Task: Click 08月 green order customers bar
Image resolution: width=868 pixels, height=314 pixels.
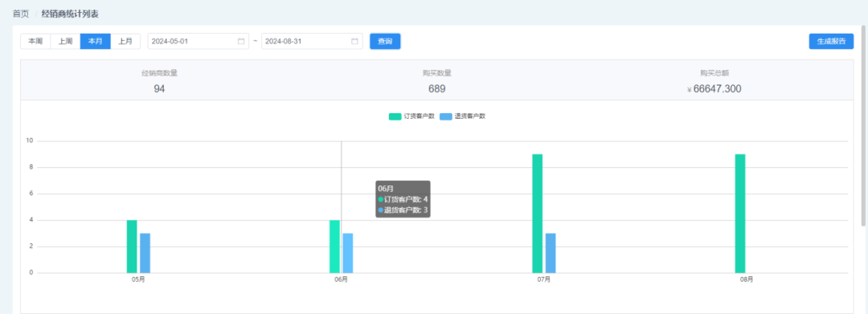Action: (x=740, y=214)
